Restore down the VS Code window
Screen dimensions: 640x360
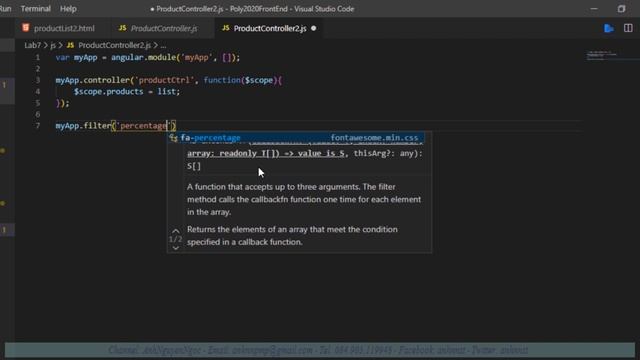point(621,9)
